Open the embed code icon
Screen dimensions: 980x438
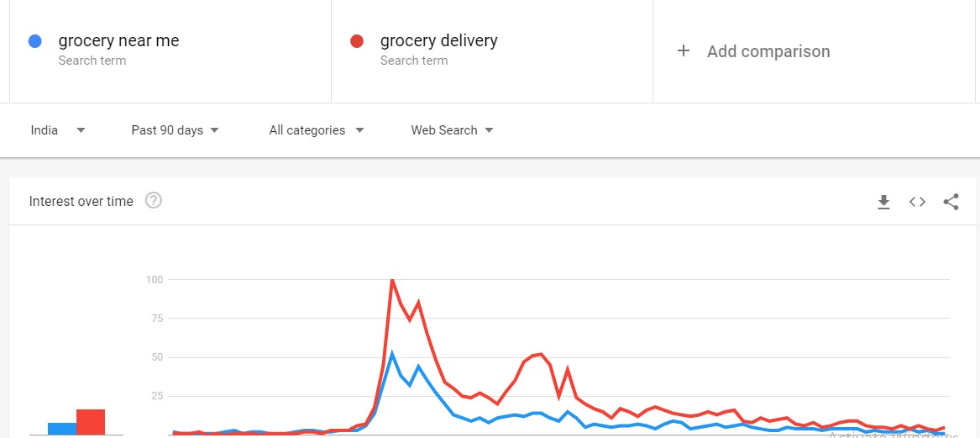click(x=917, y=202)
